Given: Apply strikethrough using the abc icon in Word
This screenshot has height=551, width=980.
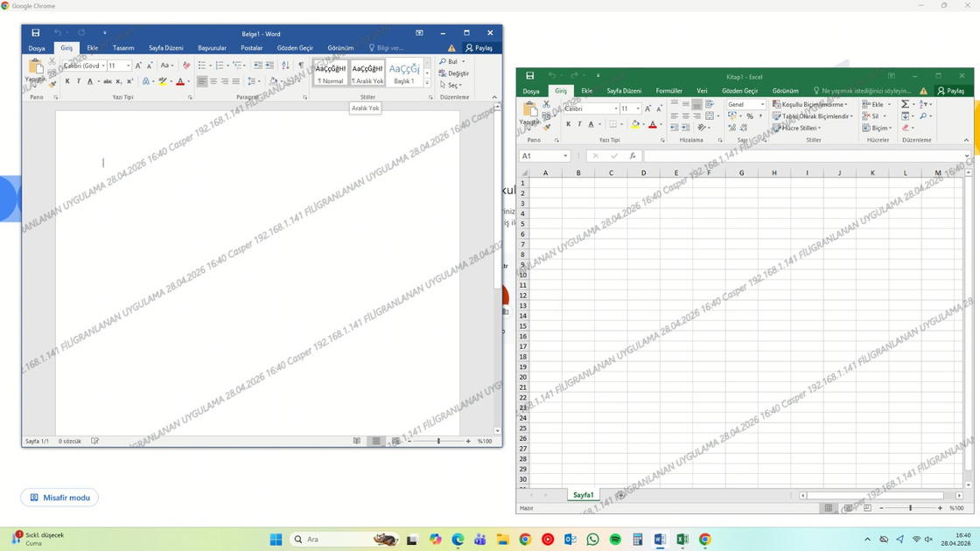Looking at the screenshot, I should [108, 81].
